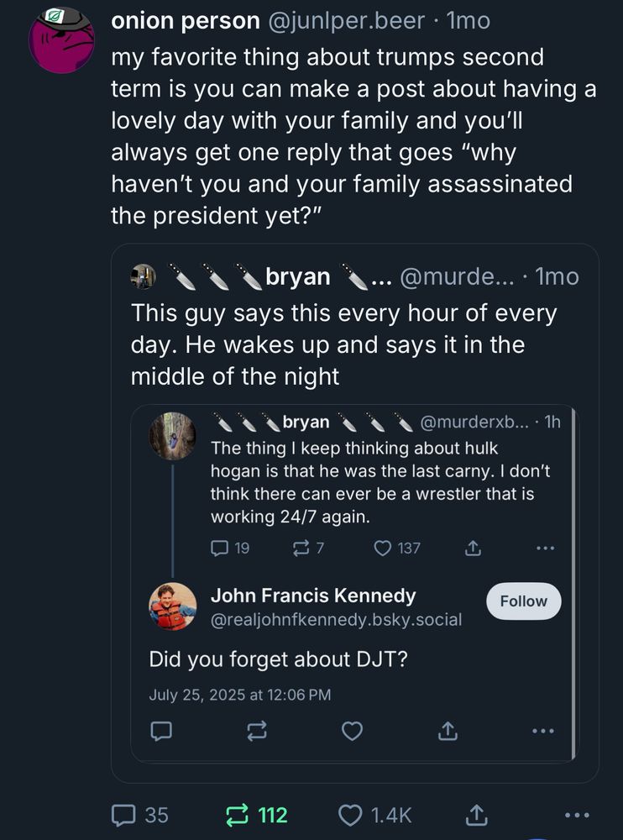Reply to onion person's main post

(124, 814)
